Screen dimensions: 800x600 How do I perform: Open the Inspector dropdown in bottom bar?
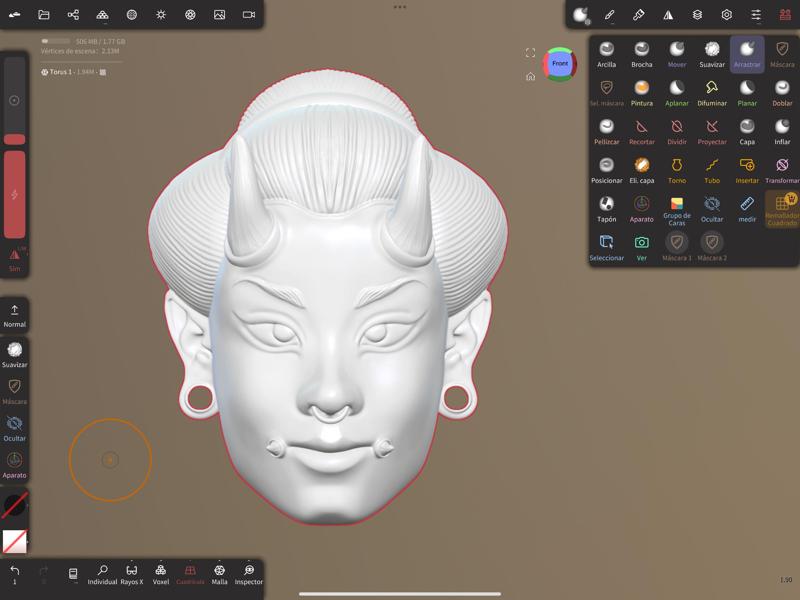coord(249,574)
